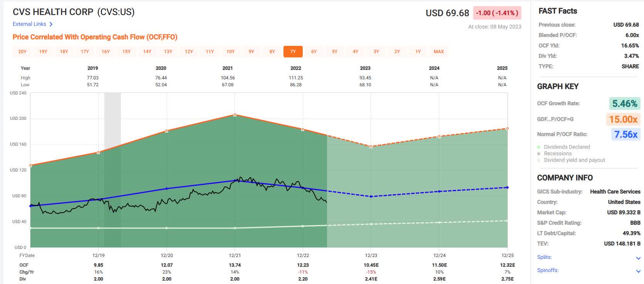644x284 pixels.
Task: Click the blue line marker at 12/23
Action: (371, 197)
